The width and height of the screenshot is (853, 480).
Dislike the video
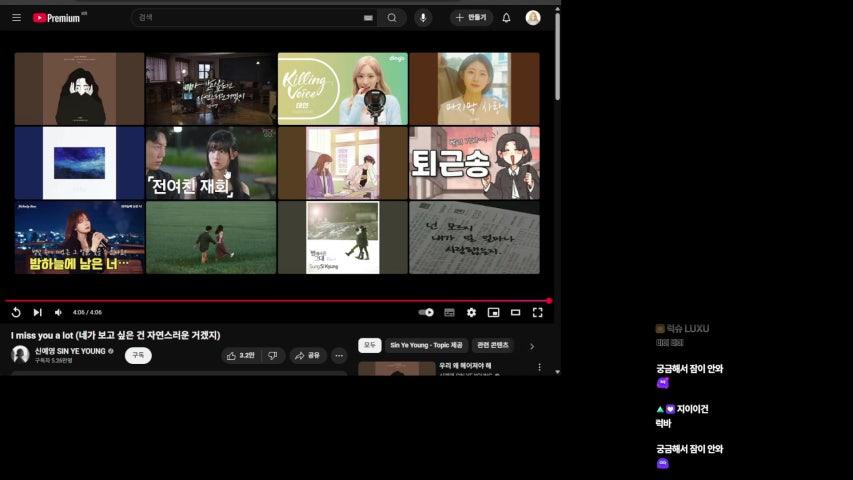[273, 355]
